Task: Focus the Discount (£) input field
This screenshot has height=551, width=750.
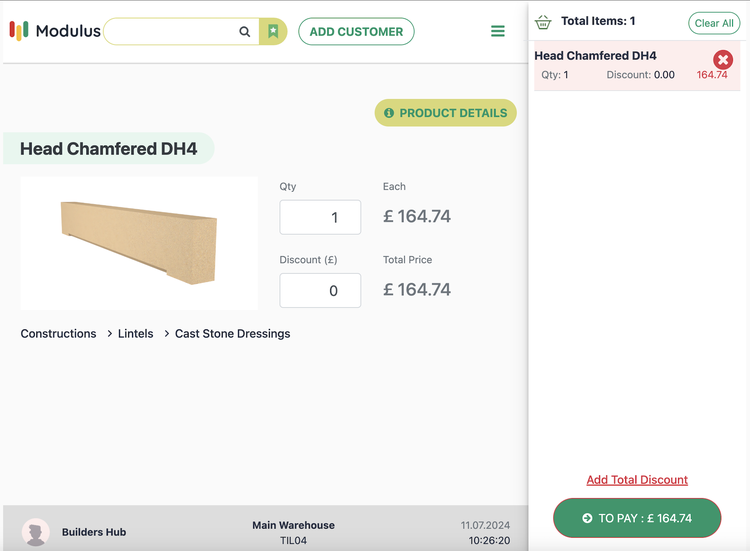Action: tap(320, 291)
